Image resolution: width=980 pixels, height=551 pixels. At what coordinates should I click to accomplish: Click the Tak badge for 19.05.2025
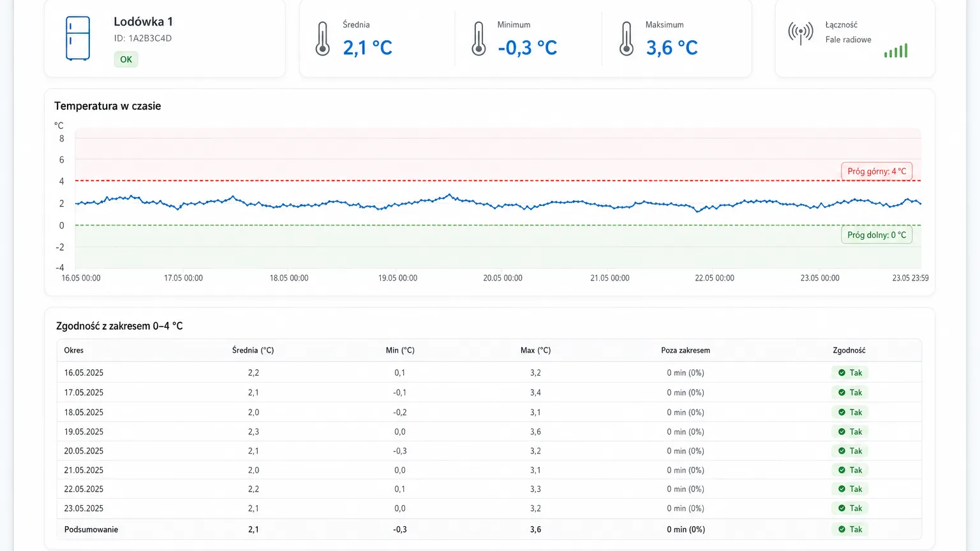click(850, 432)
